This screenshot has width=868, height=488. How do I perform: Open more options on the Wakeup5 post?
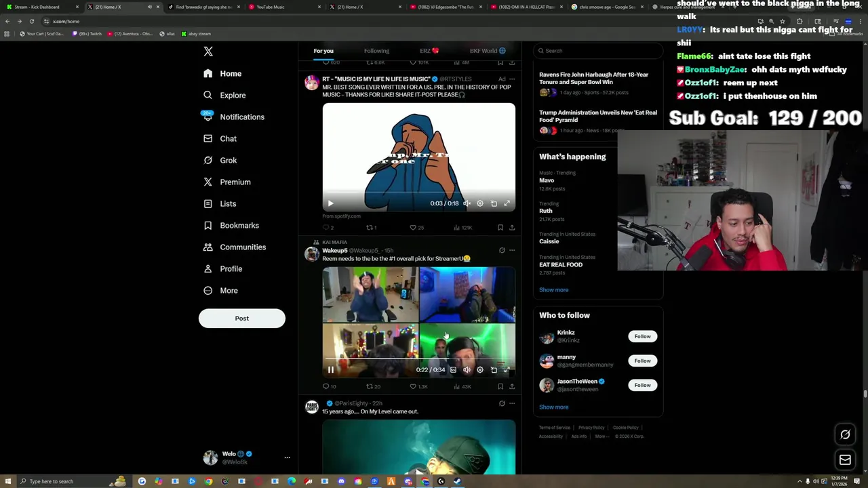512,250
